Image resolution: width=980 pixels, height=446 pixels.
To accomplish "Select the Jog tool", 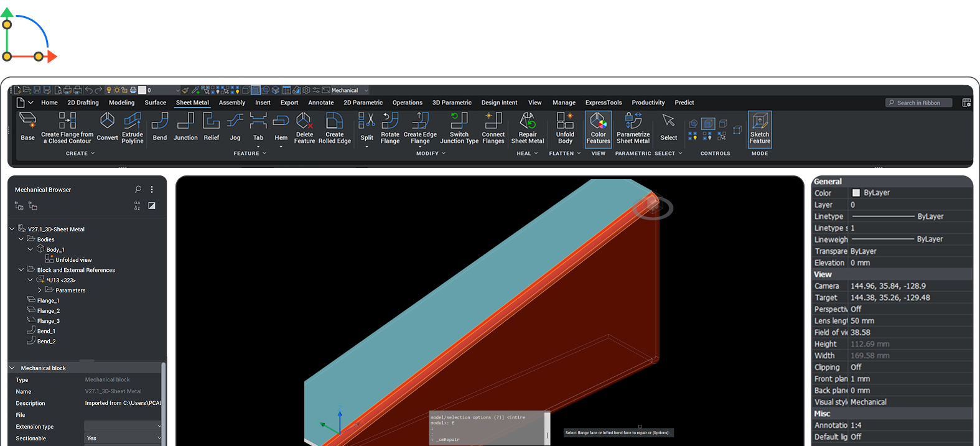I will coord(235,128).
